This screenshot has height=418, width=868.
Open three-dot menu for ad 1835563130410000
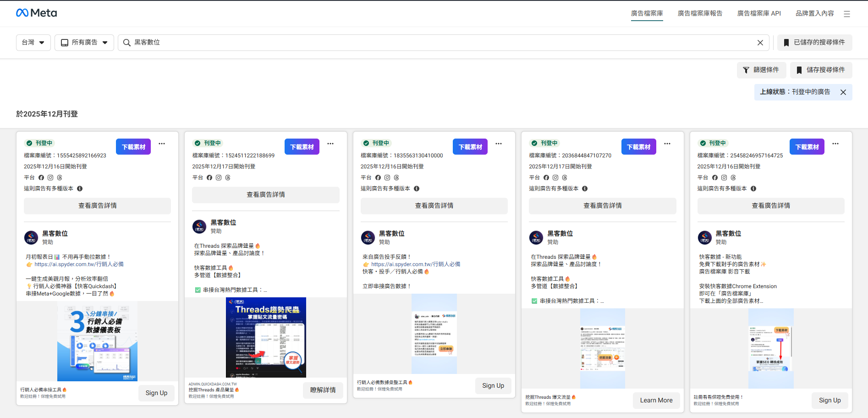(x=499, y=144)
